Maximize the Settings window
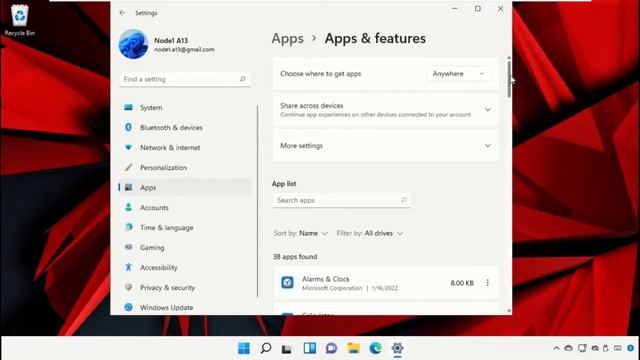Image resolution: width=640 pixels, height=360 pixels. (x=478, y=9)
